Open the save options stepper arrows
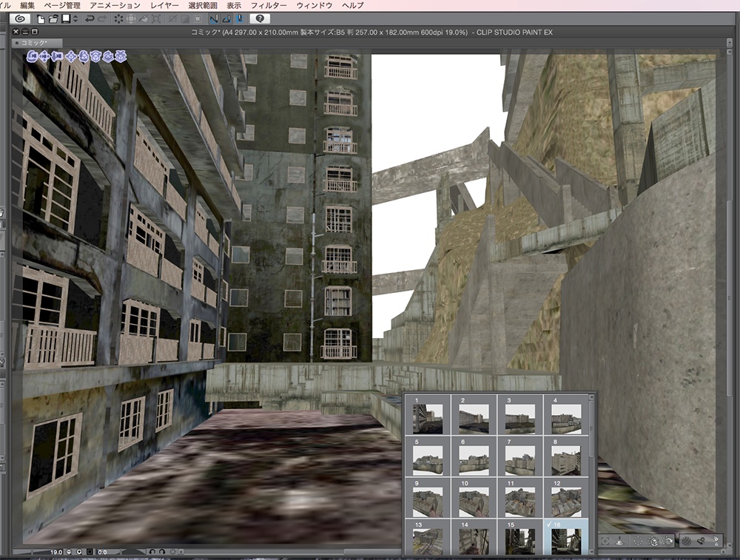 [x=75, y=19]
